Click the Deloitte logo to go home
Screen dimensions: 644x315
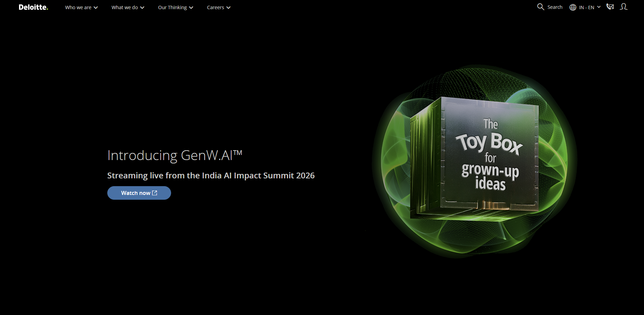[x=33, y=7]
